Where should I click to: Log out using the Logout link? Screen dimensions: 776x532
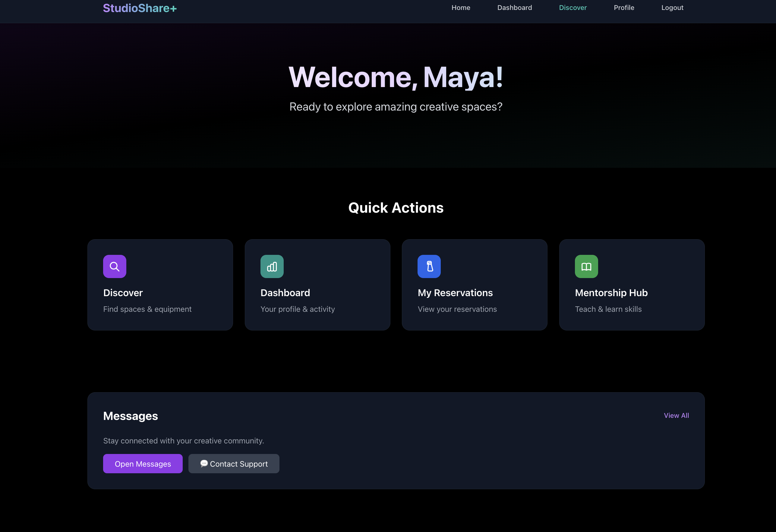pyautogui.click(x=672, y=8)
